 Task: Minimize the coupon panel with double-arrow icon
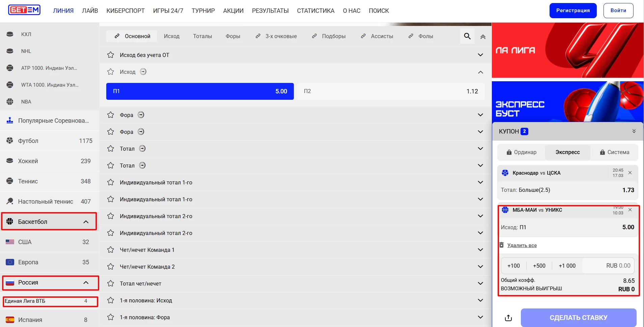tap(634, 131)
